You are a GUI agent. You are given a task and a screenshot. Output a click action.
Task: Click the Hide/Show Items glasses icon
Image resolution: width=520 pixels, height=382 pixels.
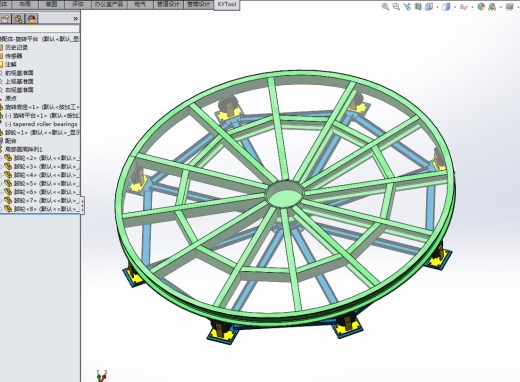coord(464,6)
